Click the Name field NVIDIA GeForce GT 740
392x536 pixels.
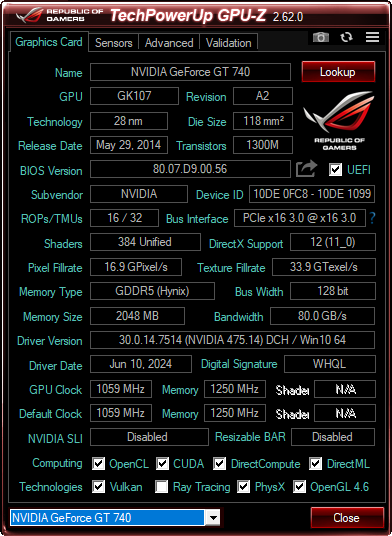[190, 72]
